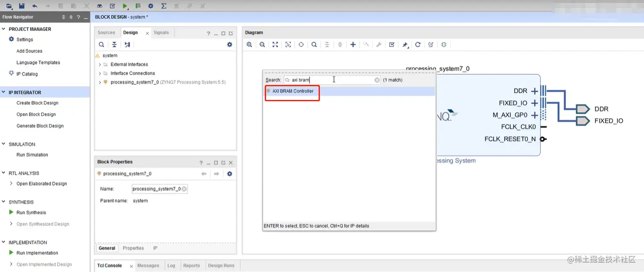
Task: Collapse the RTL ANALYSIS section
Action: [x=4, y=173]
